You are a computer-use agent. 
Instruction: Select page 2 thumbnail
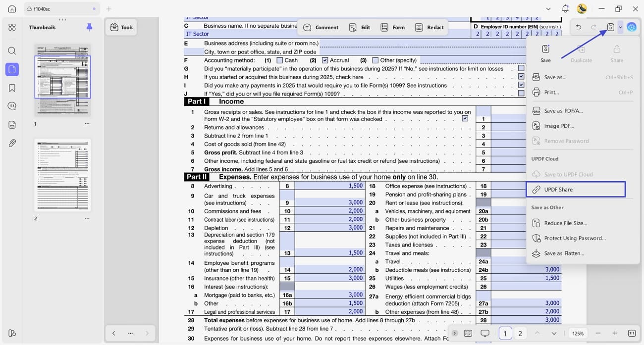[62, 175]
